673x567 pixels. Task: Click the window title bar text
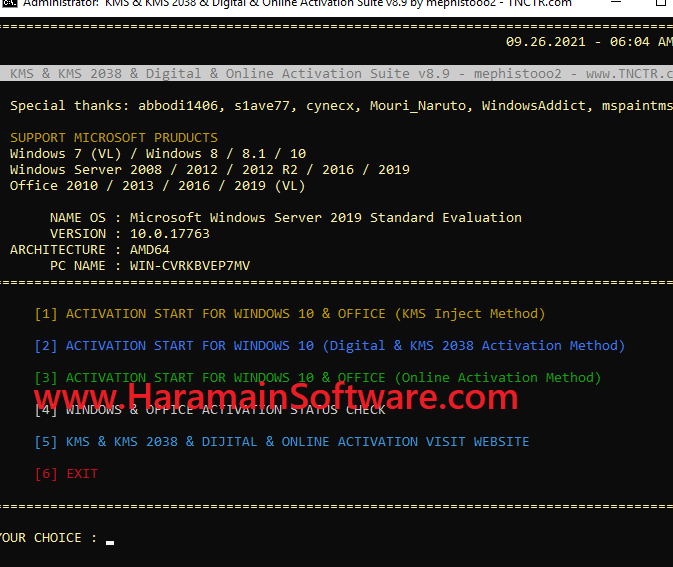click(x=297, y=3)
